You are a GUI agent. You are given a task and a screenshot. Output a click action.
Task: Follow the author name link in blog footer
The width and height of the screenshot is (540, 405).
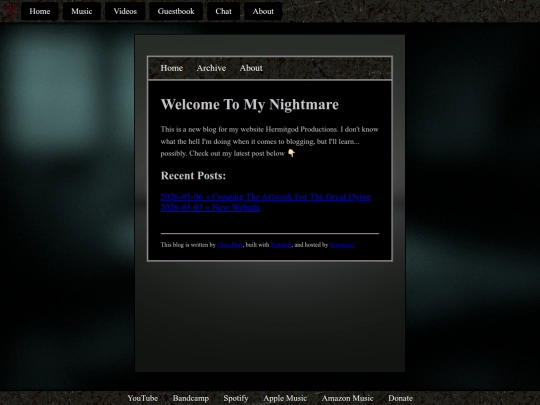[230, 245]
